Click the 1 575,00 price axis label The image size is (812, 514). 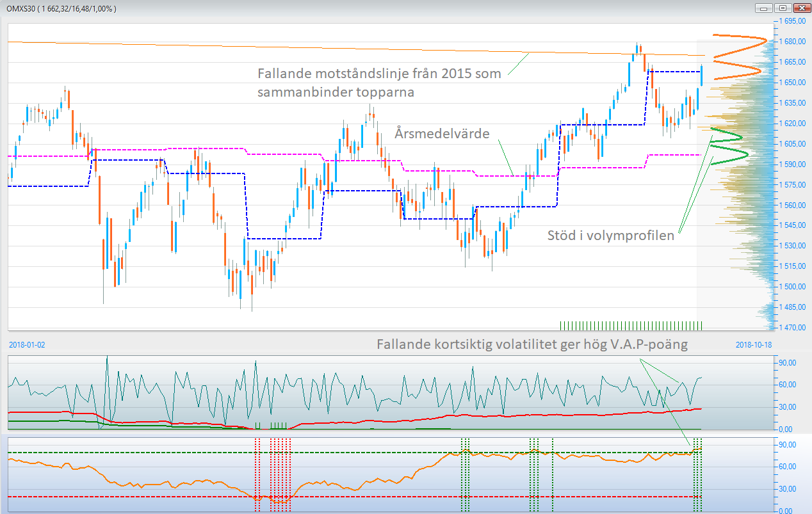pyautogui.click(x=793, y=185)
